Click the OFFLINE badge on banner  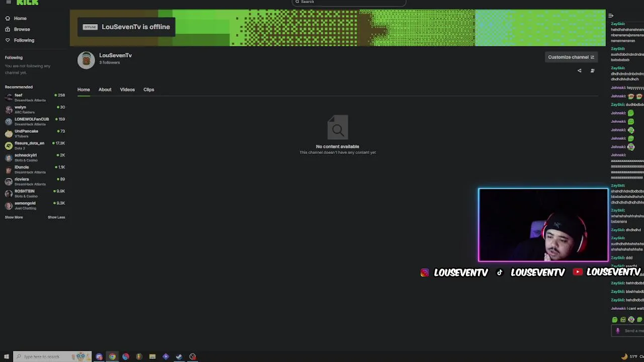pos(90,27)
